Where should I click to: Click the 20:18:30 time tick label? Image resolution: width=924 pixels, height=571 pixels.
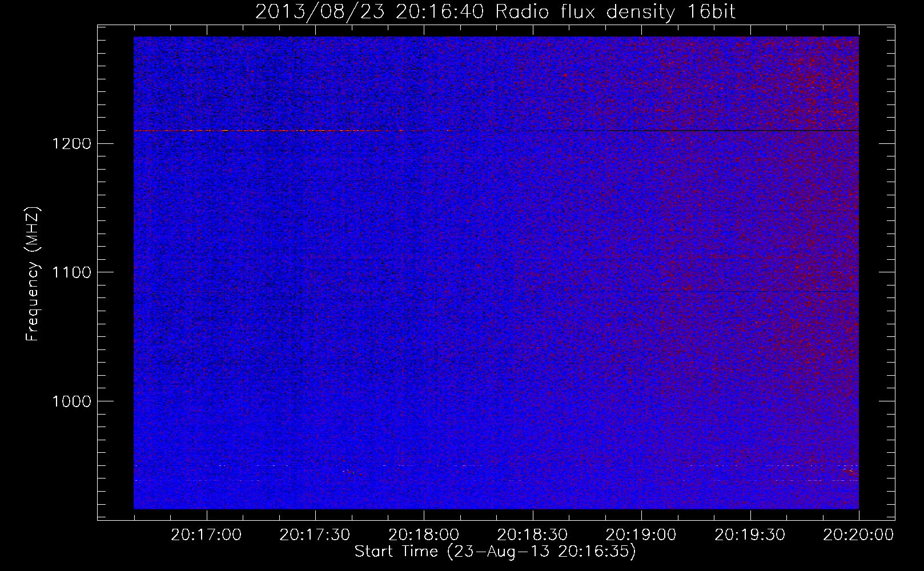(532, 535)
